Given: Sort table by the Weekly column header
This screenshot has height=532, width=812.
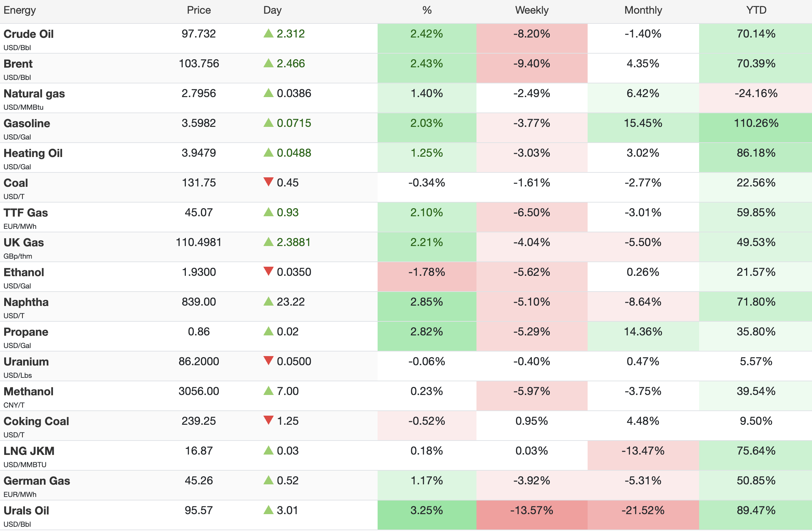Looking at the screenshot, I should (x=532, y=10).
